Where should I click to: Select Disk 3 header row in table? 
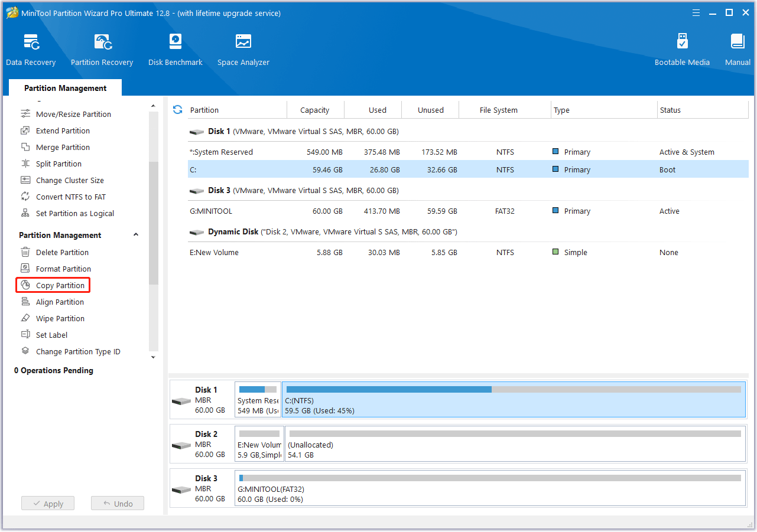coord(468,190)
